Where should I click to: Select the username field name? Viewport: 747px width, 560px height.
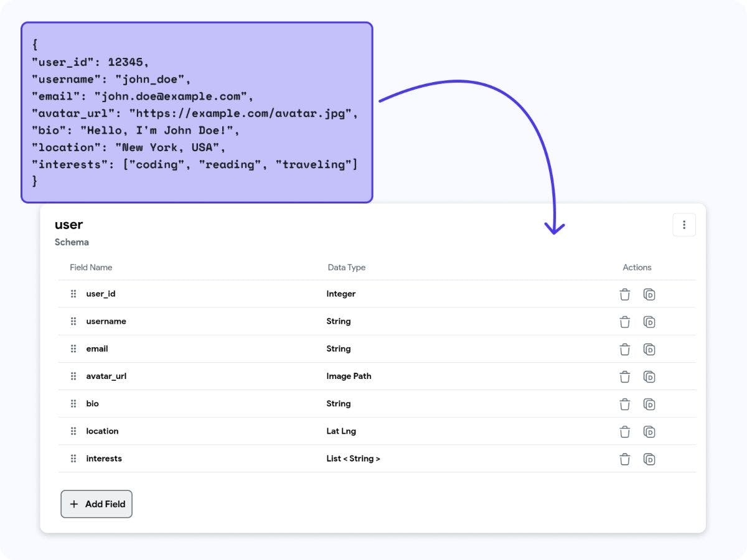(x=106, y=321)
